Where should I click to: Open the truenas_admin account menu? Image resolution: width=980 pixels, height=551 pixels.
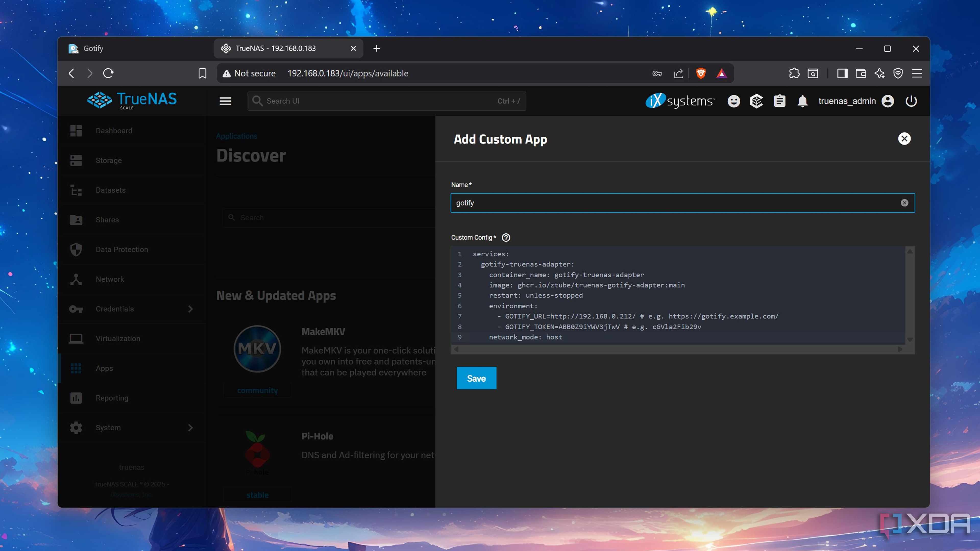click(x=856, y=101)
